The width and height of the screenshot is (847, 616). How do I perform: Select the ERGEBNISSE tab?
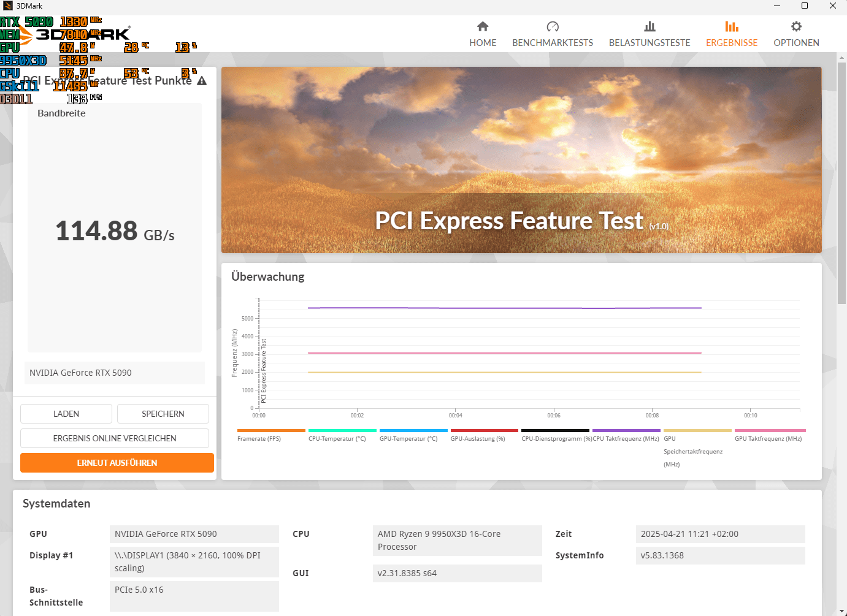[x=732, y=34]
